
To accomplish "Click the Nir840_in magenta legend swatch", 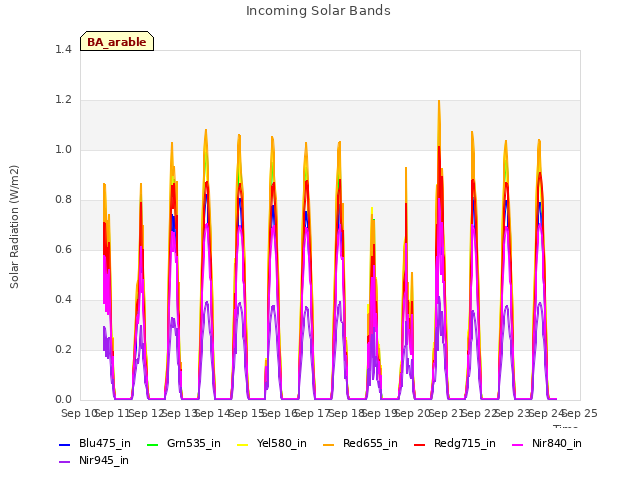I will click(518, 444).
